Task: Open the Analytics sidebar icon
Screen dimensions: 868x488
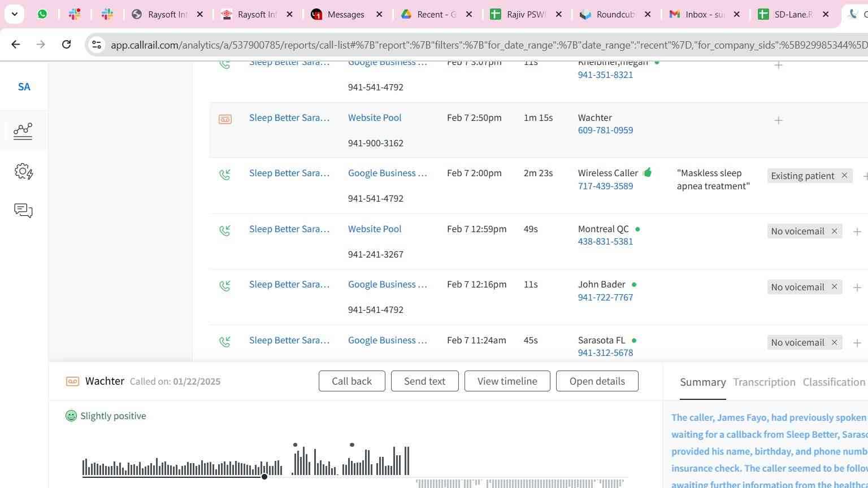Action: click(x=23, y=131)
